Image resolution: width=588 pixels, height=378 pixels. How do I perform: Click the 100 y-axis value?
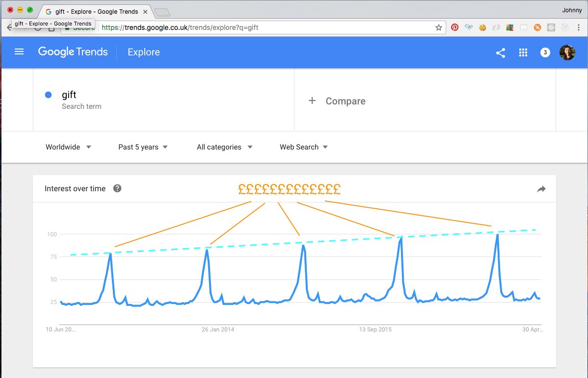(x=52, y=234)
